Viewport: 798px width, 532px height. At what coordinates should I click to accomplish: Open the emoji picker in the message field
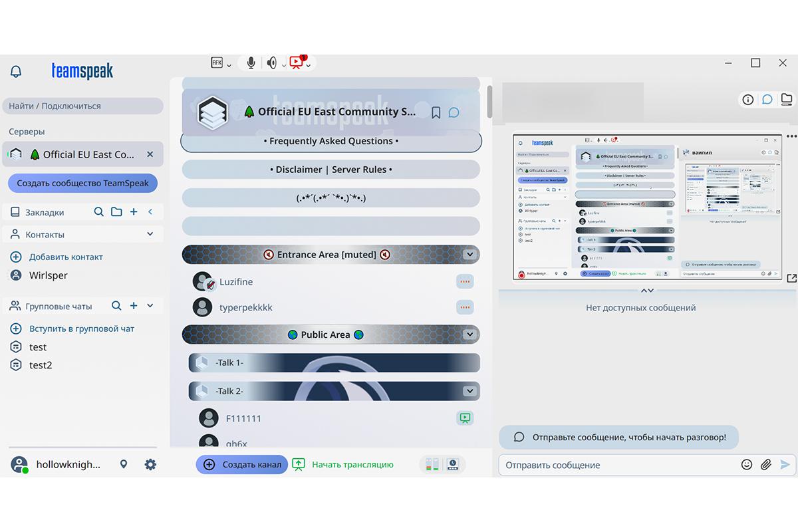tap(746, 464)
